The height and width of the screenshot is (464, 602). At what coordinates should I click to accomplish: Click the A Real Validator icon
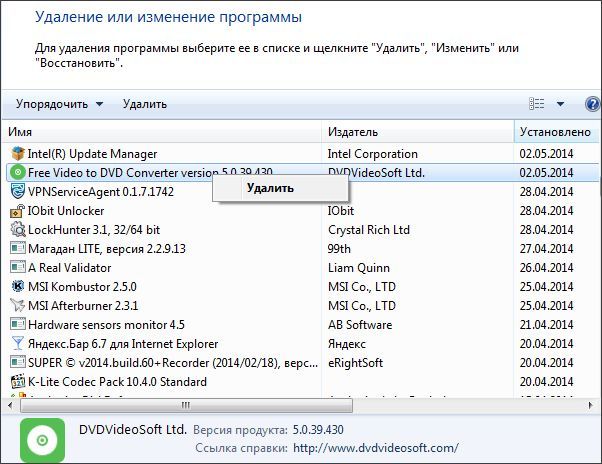point(18,267)
